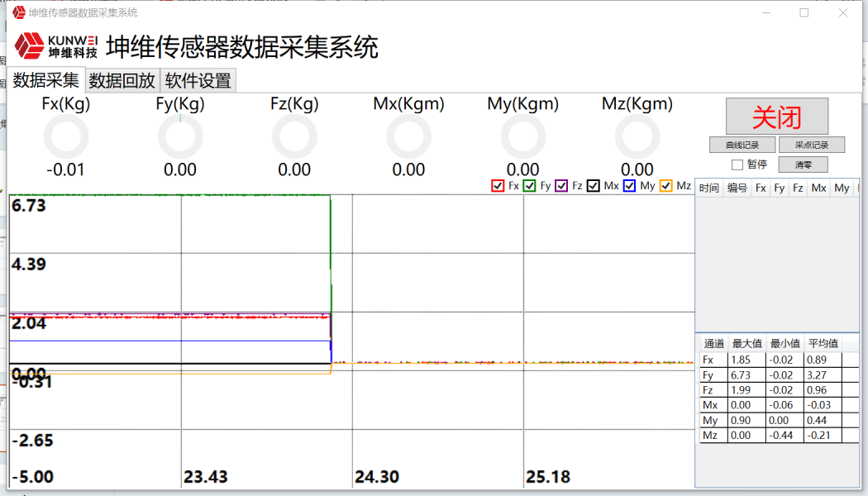Toggle the blue My curve checkbox
Screen dimensions: 868x496
[x=630, y=186]
